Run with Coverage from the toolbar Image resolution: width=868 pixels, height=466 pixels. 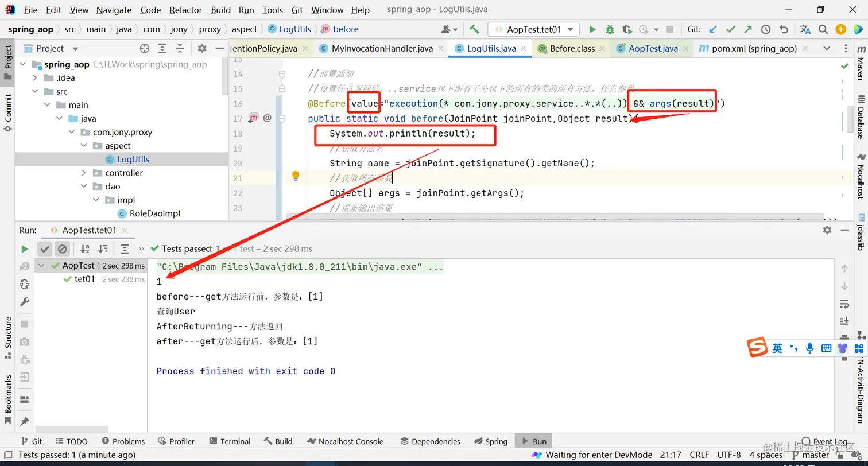point(627,29)
